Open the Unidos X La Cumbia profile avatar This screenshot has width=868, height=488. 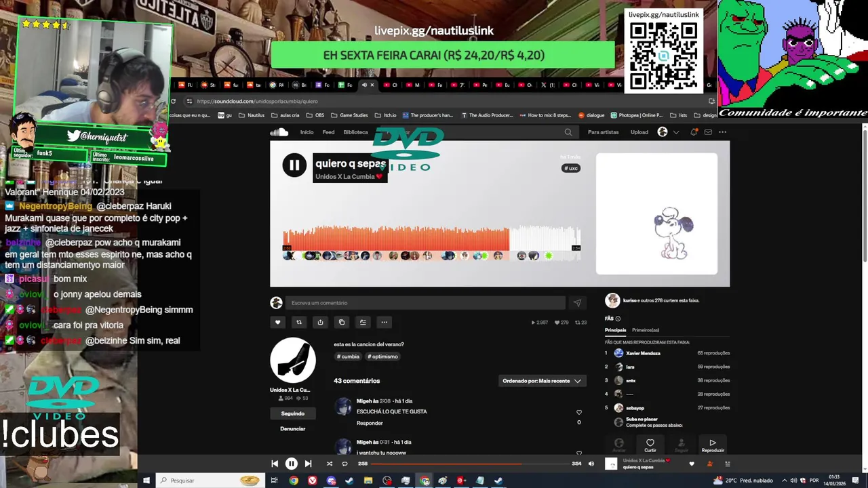tap(293, 360)
